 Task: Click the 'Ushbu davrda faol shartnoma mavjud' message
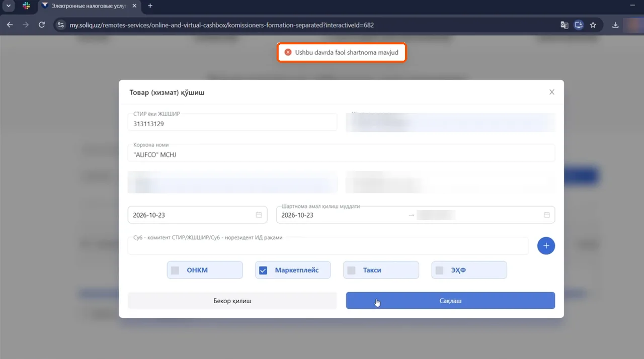coord(347,52)
